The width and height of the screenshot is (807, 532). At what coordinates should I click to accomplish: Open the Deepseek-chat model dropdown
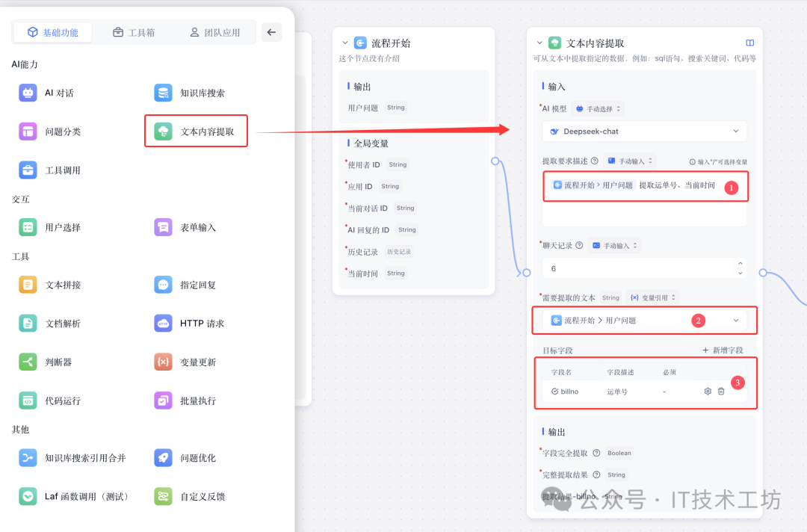click(644, 131)
